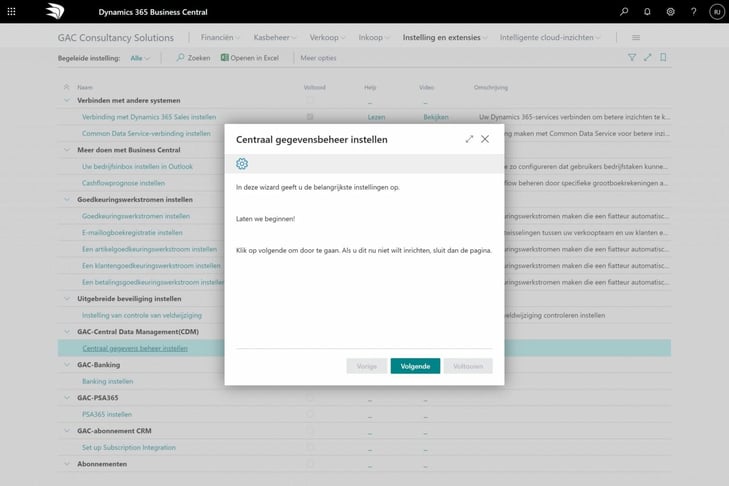The image size is (729, 486).
Task: Click the Vorige button
Action: click(x=366, y=366)
